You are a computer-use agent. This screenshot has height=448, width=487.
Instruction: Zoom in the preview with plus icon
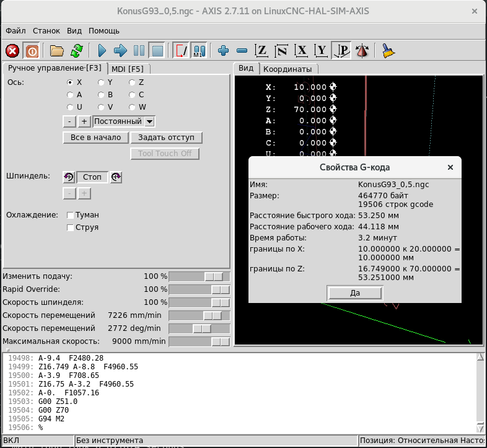(223, 51)
